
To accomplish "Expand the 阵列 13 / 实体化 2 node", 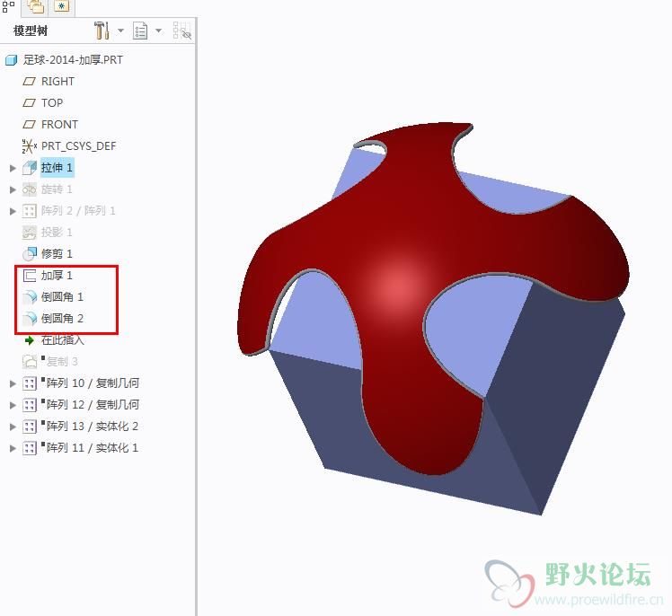I will point(13,427).
